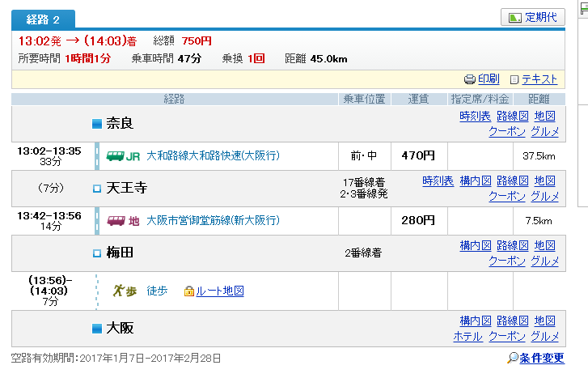
Task: Open 構内図 for 天王寺 station
Action: (475, 181)
